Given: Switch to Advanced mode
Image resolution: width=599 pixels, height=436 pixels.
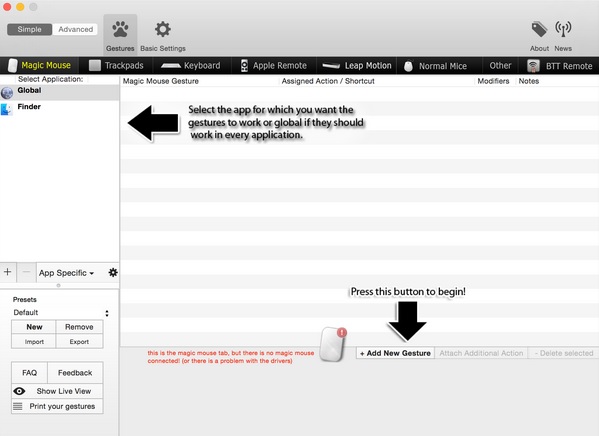Looking at the screenshot, I should click(75, 29).
